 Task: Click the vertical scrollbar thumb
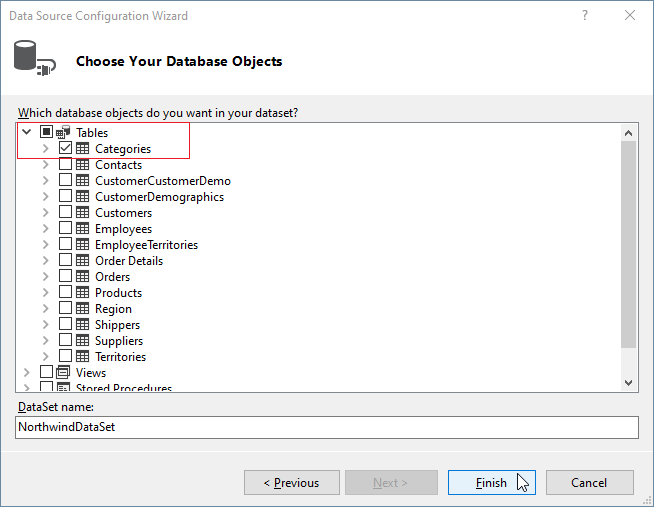tap(629, 244)
